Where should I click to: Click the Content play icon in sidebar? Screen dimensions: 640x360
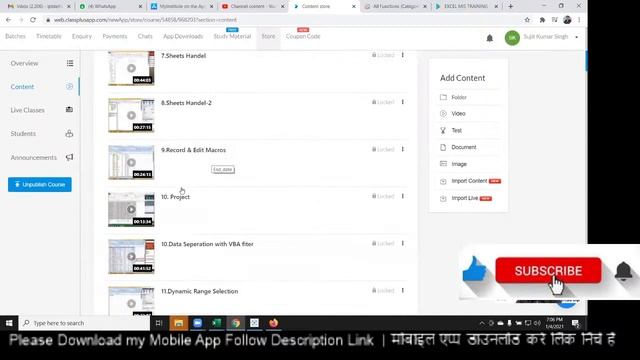(69, 87)
